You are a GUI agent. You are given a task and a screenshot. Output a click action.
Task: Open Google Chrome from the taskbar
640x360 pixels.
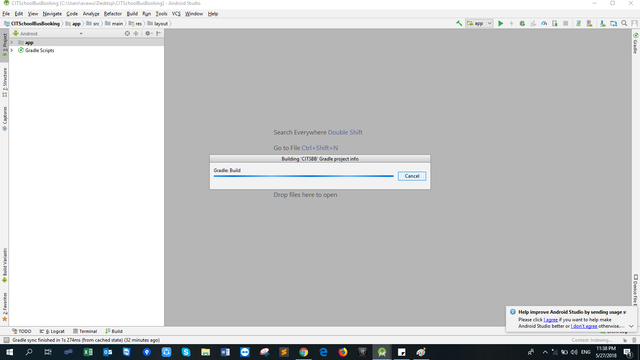(x=303, y=352)
